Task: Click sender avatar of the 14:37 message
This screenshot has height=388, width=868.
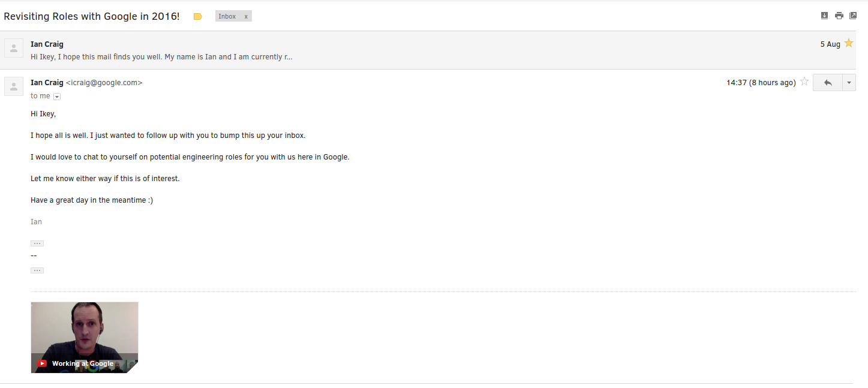Action: pos(14,86)
